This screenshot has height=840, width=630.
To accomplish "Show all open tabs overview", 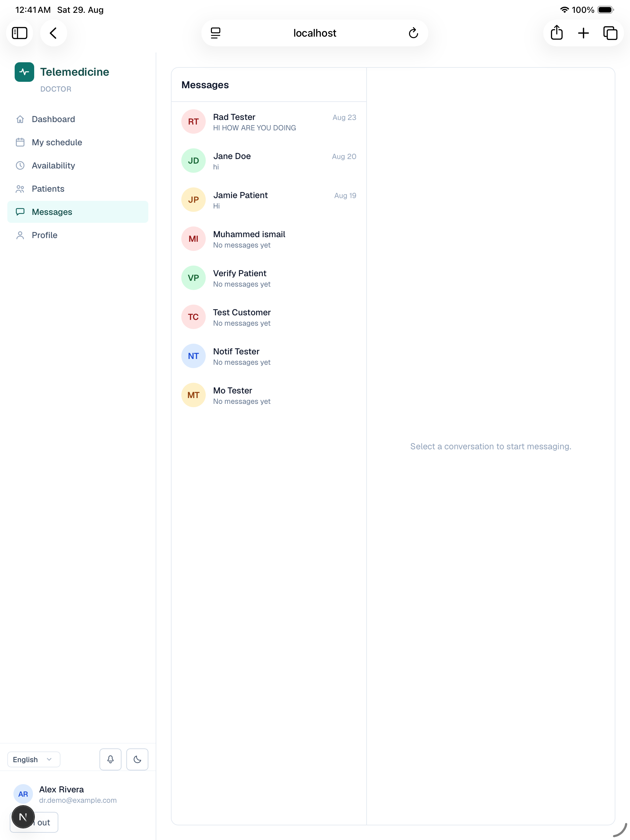I will (x=610, y=33).
